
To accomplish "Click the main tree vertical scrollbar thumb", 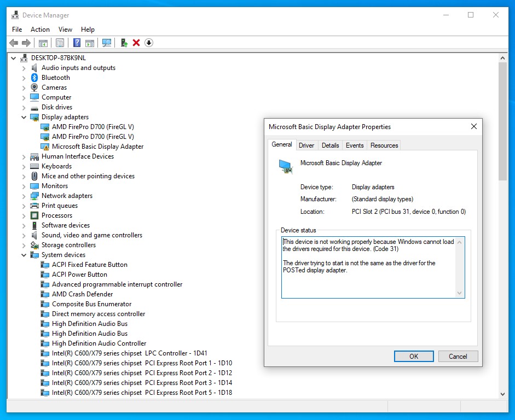I will pyautogui.click(x=502, y=121).
